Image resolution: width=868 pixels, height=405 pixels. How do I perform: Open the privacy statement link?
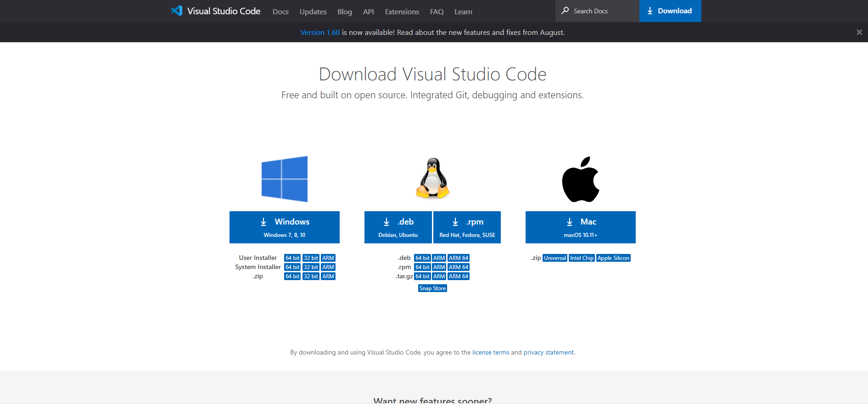[549, 353]
